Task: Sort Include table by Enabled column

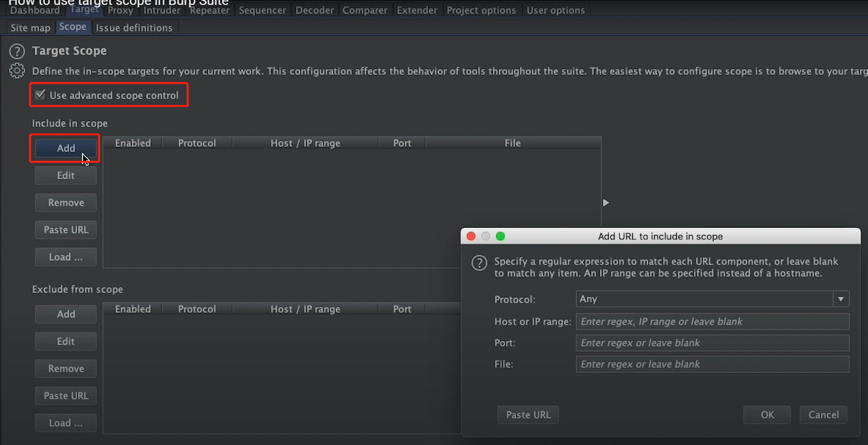Action: 133,143
